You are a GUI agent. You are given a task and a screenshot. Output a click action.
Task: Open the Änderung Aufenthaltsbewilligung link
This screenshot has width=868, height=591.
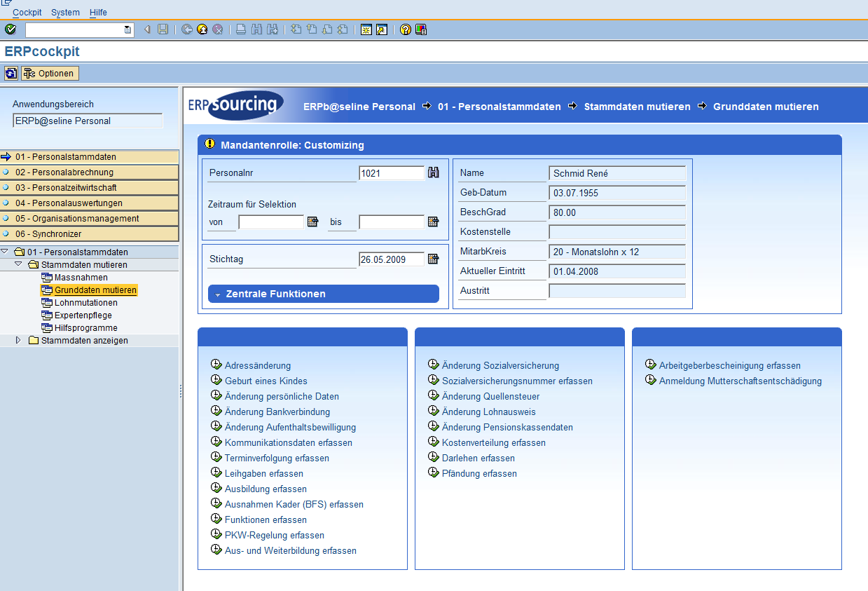coord(291,427)
